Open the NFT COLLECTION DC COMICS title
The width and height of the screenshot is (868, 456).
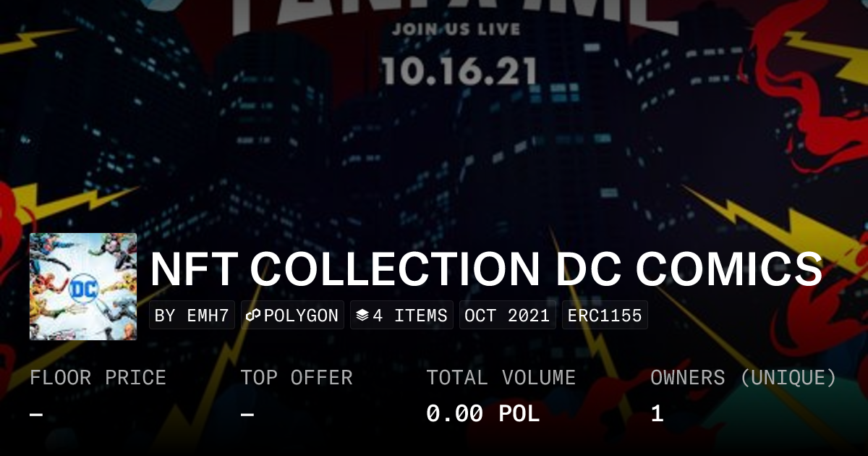point(486,269)
